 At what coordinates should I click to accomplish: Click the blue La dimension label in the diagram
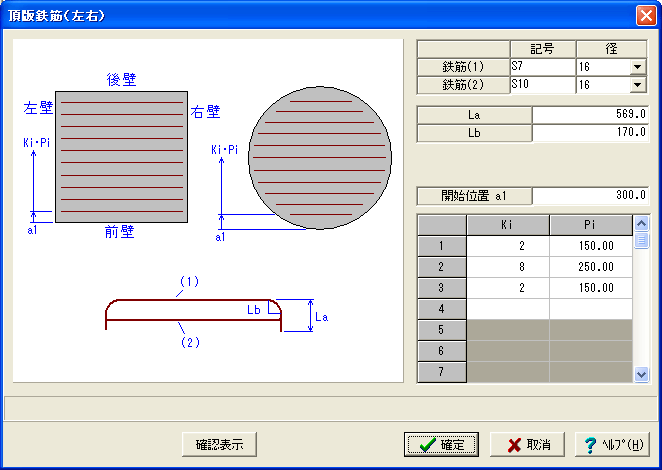pyautogui.click(x=322, y=317)
